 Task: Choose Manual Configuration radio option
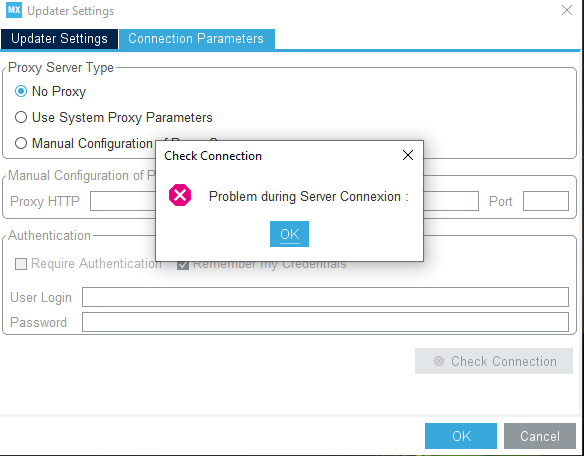21,143
